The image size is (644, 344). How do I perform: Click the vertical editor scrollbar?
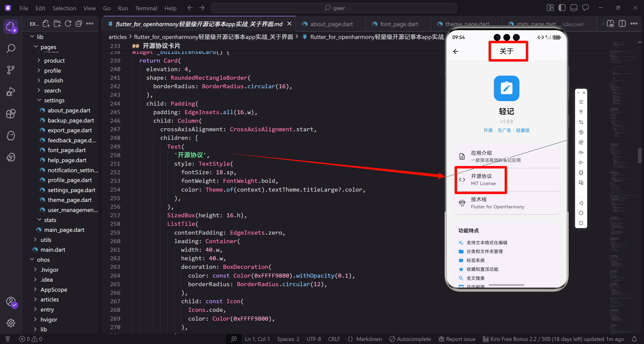tap(640, 156)
